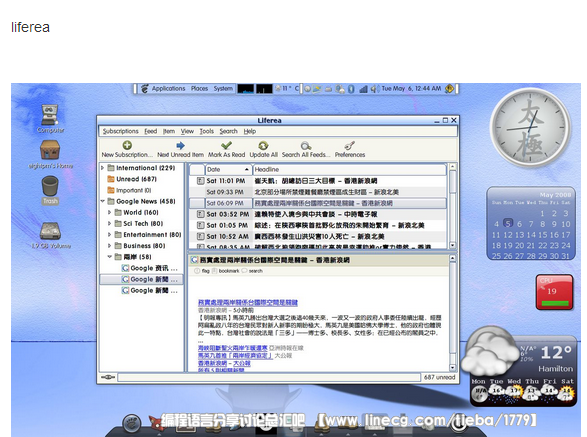Viewport: 587px width, 437px height.
Task: Open the Help menu
Action: (250, 131)
